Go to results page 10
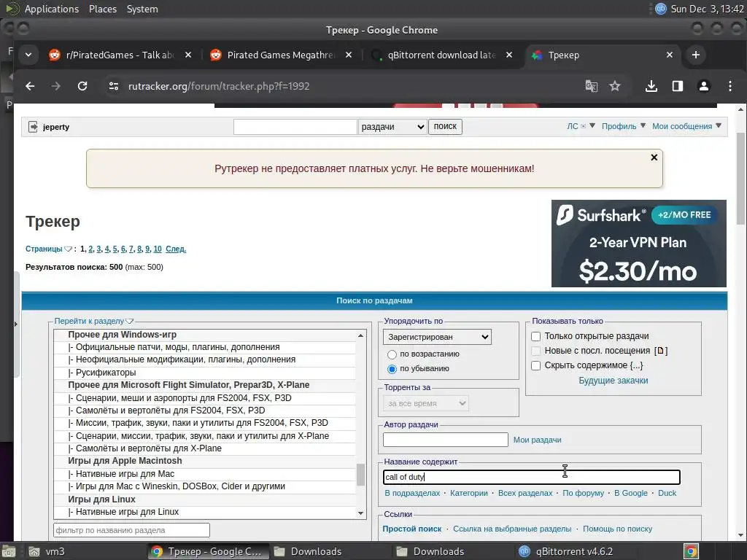 [x=158, y=249]
